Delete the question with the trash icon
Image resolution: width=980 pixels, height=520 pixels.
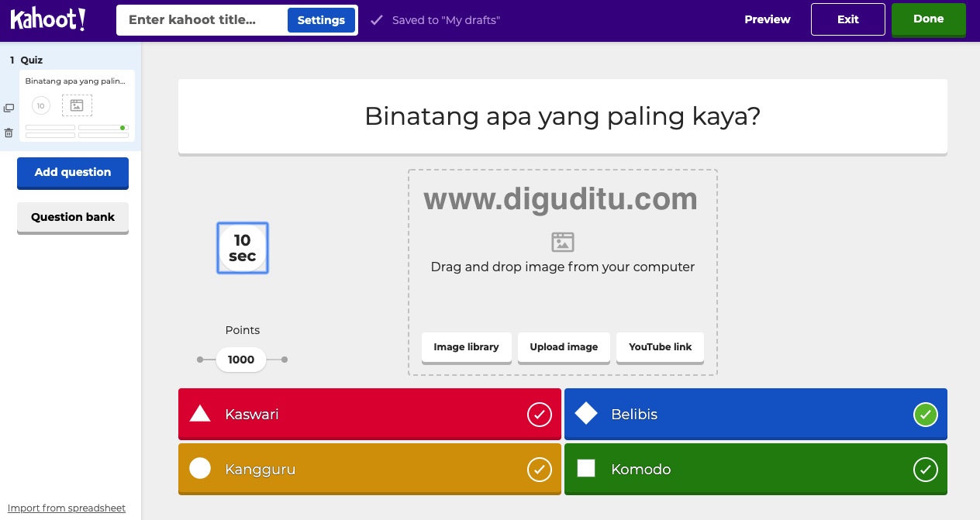[9, 133]
